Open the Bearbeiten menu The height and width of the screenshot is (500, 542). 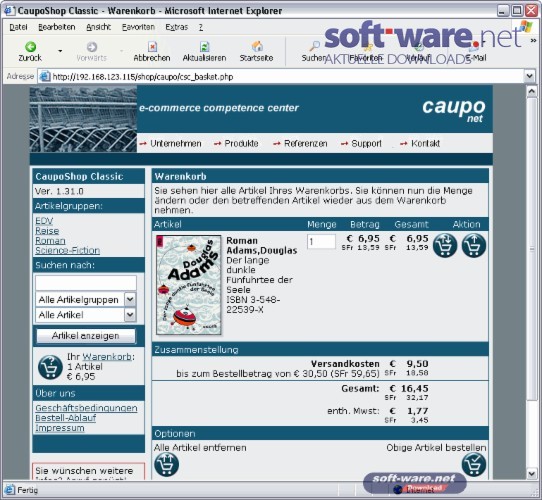[57, 27]
